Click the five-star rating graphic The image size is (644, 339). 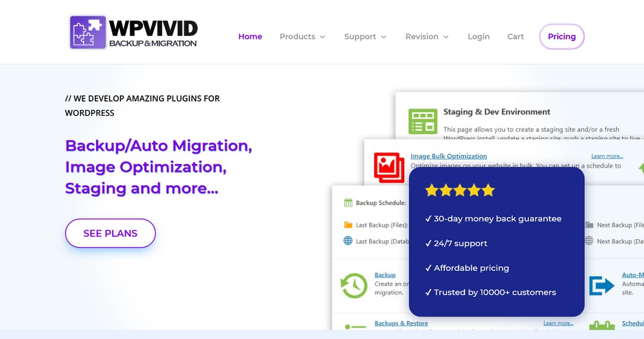[460, 190]
